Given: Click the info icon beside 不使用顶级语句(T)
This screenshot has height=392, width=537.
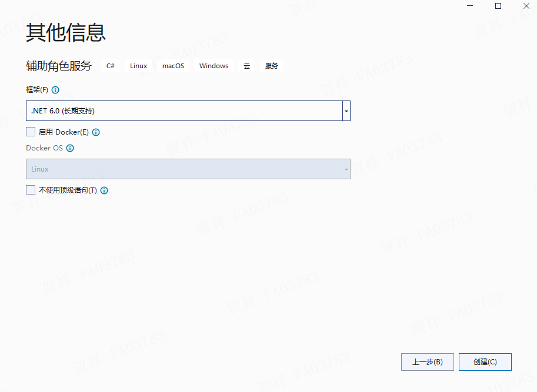Looking at the screenshot, I should pyautogui.click(x=104, y=190).
